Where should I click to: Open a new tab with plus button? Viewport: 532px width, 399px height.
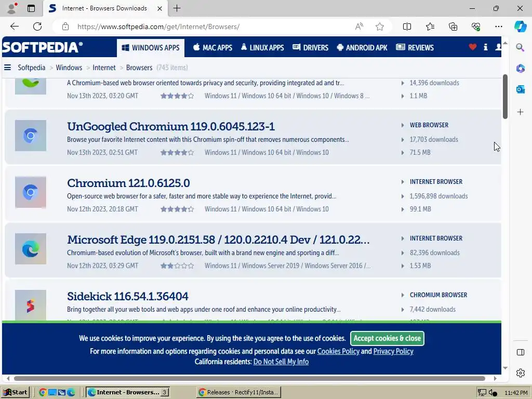[177, 8]
